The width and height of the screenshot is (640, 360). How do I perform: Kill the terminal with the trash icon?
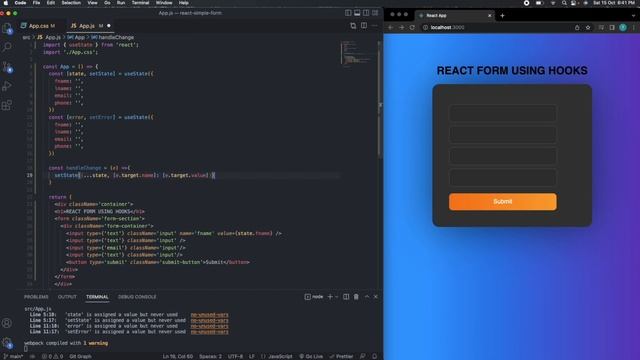tap(356, 297)
